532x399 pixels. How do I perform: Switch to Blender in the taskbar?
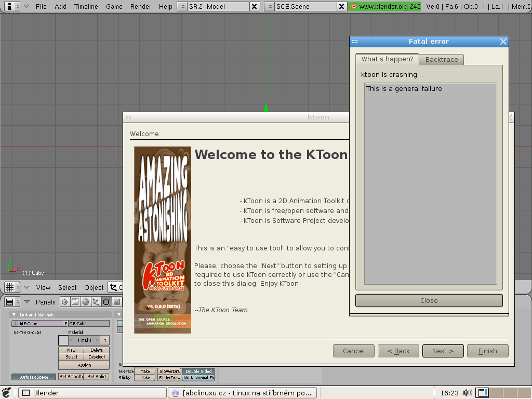(92, 393)
